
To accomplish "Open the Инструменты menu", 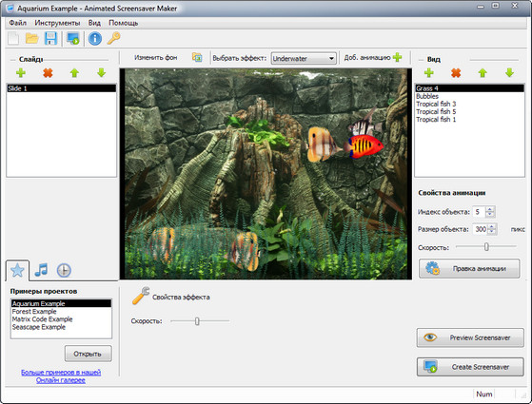I will point(57,23).
